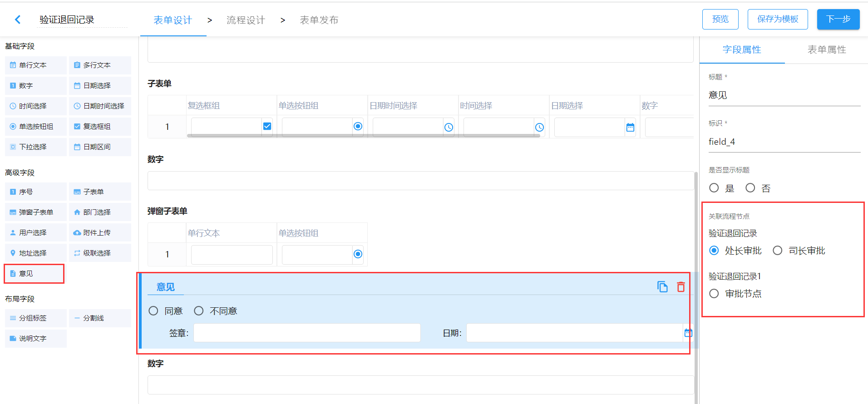This screenshot has height=404, width=868.
Task: Add 级联选择 advanced field
Action: (100, 253)
